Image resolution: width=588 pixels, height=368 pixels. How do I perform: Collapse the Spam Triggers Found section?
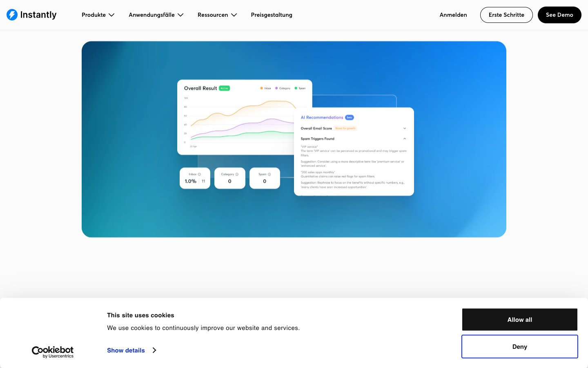point(405,139)
